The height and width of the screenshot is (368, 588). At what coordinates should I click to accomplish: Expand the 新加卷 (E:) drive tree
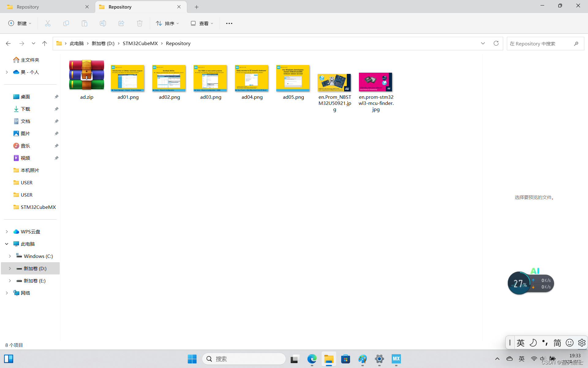(10, 281)
